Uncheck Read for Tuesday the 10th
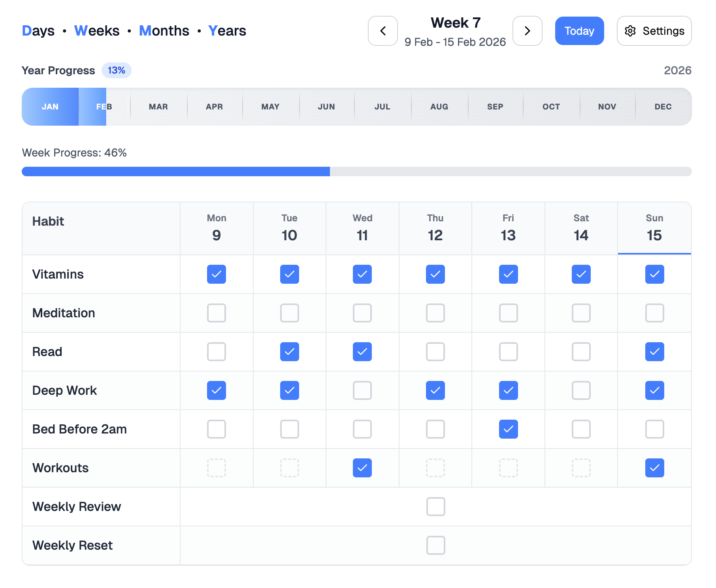The image size is (716, 588). [289, 352]
